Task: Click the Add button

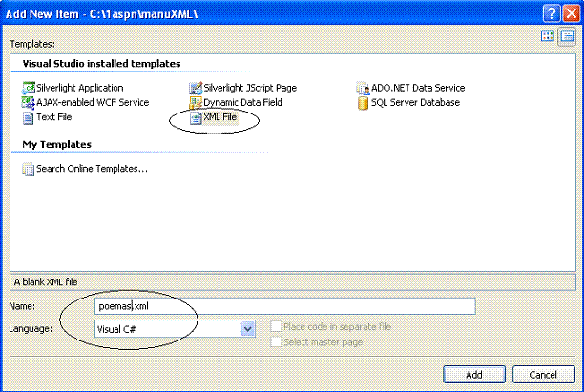Action: click(x=474, y=374)
